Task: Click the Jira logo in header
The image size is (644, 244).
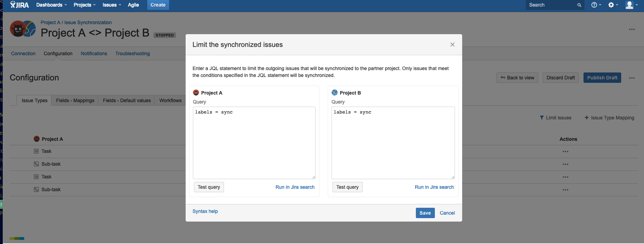Action: point(19,5)
